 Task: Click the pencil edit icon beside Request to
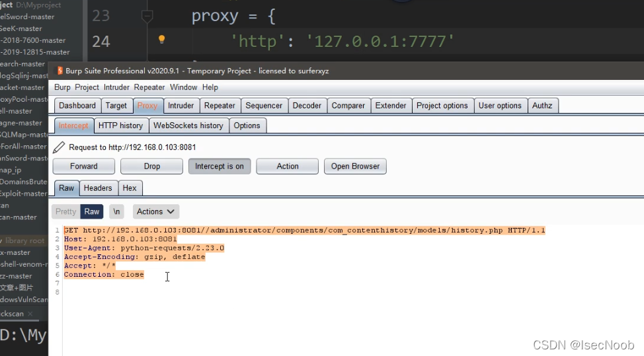[59, 147]
